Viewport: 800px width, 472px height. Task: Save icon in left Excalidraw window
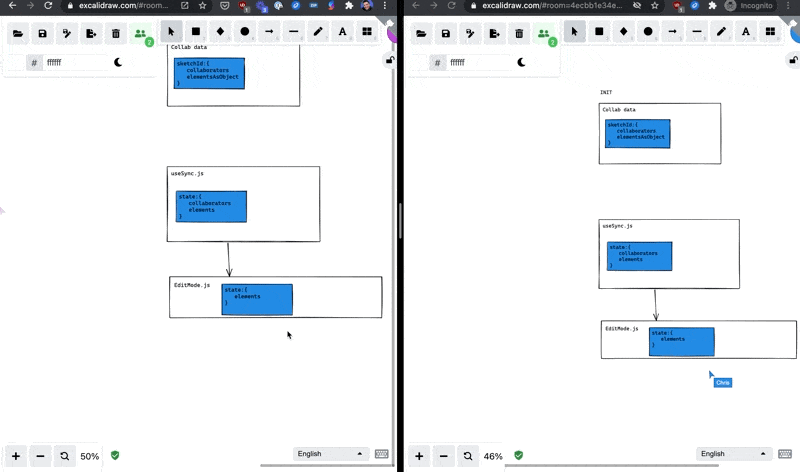[42, 34]
